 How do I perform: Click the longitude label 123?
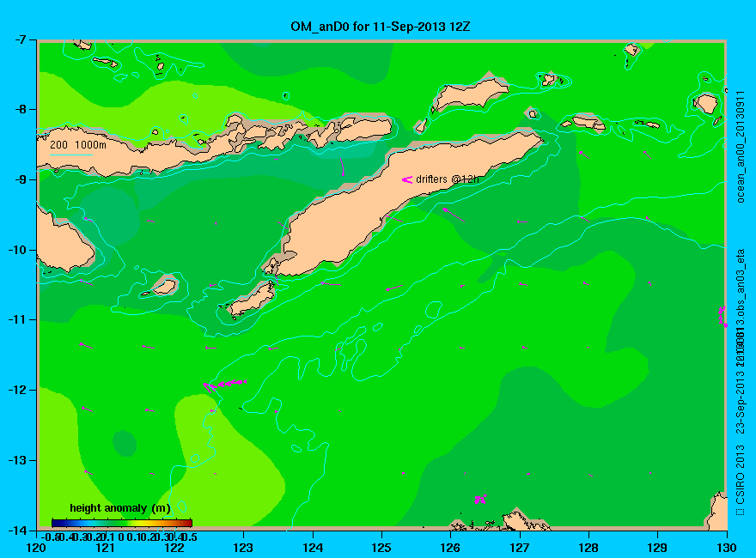(243, 548)
